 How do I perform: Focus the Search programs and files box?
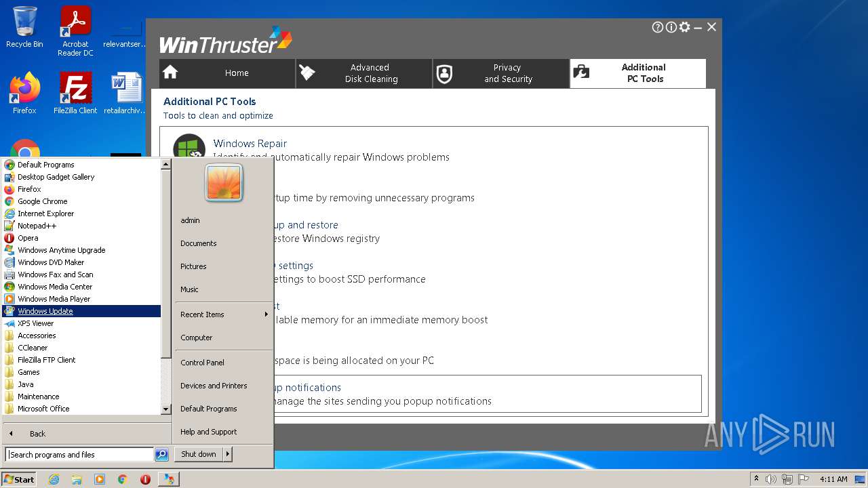pyautogui.click(x=80, y=455)
